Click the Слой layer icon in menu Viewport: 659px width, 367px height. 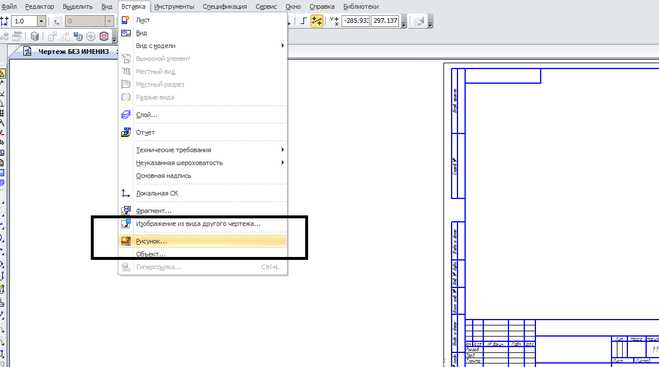pyautogui.click(x=126, y=115)
